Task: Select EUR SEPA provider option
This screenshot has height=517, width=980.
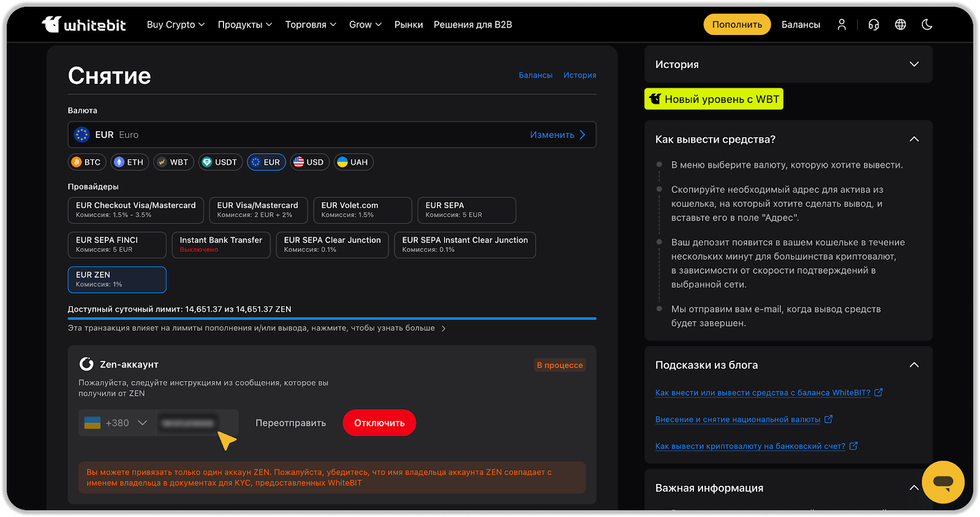Action: coord(466,210)
